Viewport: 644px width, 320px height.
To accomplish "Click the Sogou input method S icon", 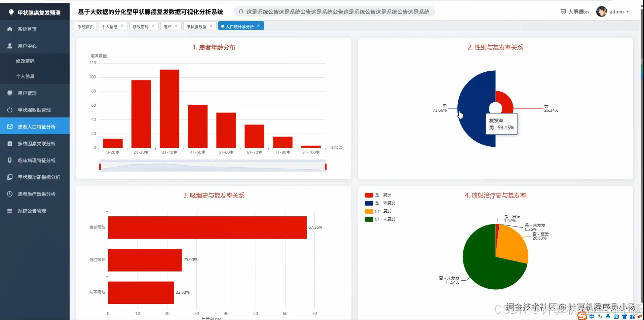I will point(582,316).
